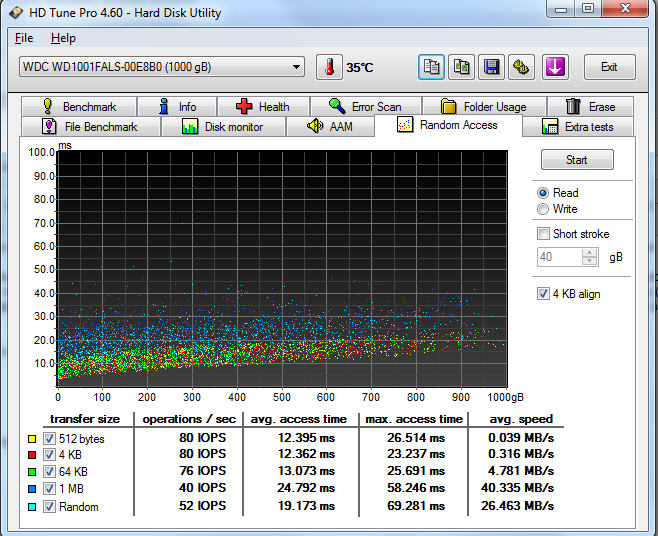
Task: Toggle the 4 KB align checkbox
Action: 543,294
